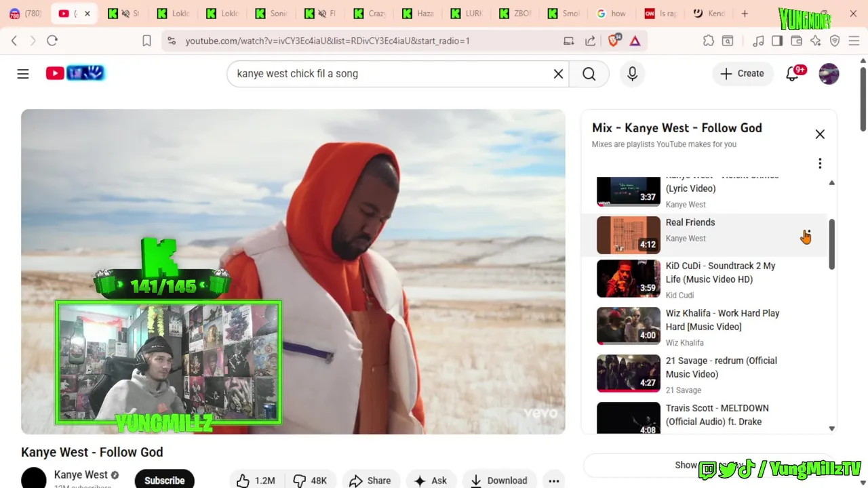The image size is (868, 488).
Task: Subscribe to Kanye West channel
Action: [x=164, y=480]
